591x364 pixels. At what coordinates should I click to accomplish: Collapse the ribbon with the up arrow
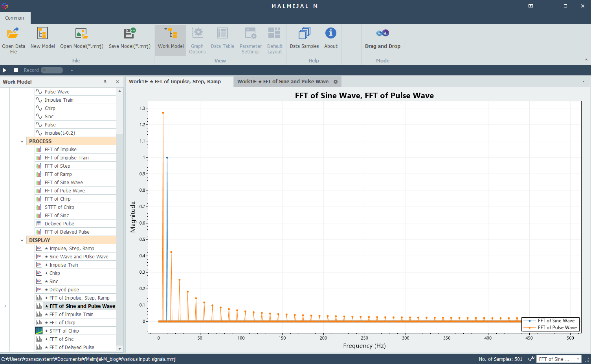(x=586, y=60)
